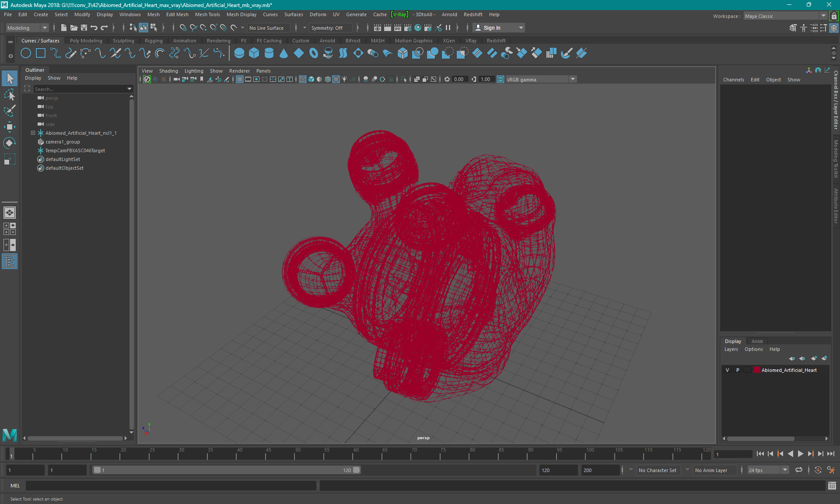Click the Anim tab in channel box
840x504 pixels.
coord(756,341)
